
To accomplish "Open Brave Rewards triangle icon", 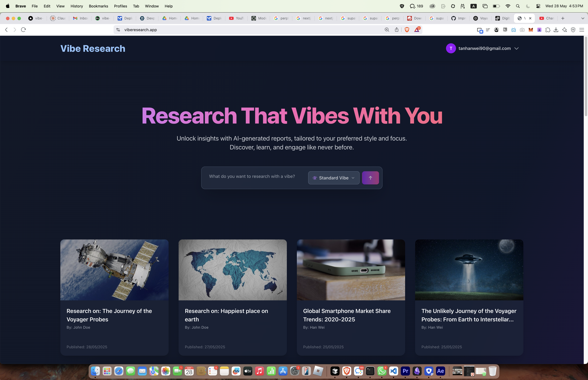I will click(x=417, y=30).
